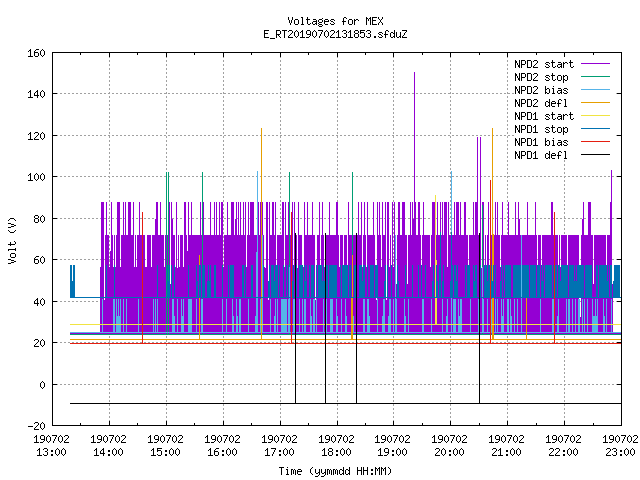Click the yellow NPD1 start legend line
640x480 pixels.
point(595,116)
